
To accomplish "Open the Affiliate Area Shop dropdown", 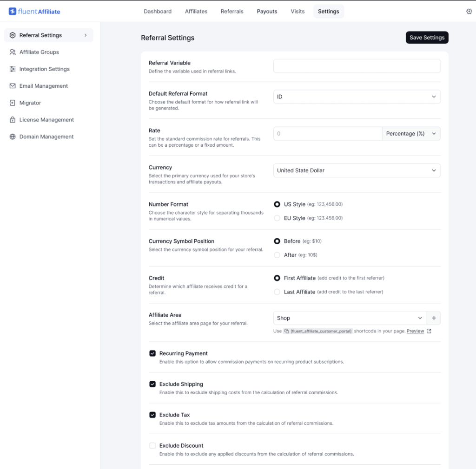I will pyautogui.click(x=350, y=318).
